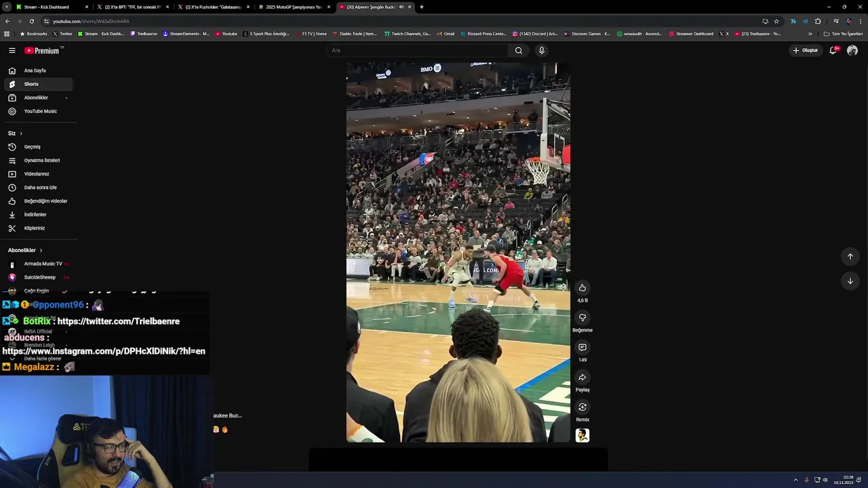Open YouTube notifications bell
868x488 pixels.
[833, 50]
